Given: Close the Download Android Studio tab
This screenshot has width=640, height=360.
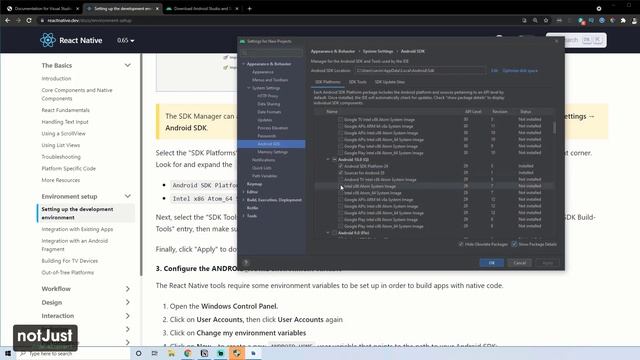Looking at the screenshot, I should 237,8.
